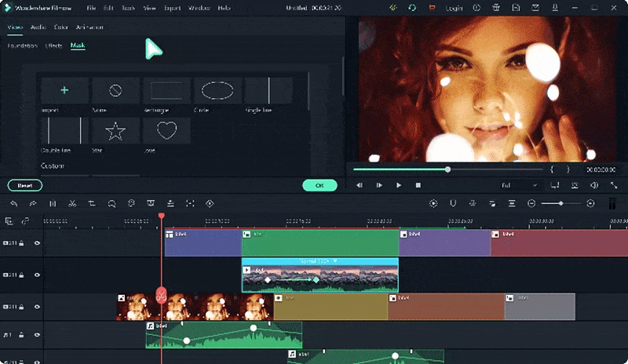Pick the Rectangle mask shape
Screen dimensions: 628x364
tap(166, 91)
